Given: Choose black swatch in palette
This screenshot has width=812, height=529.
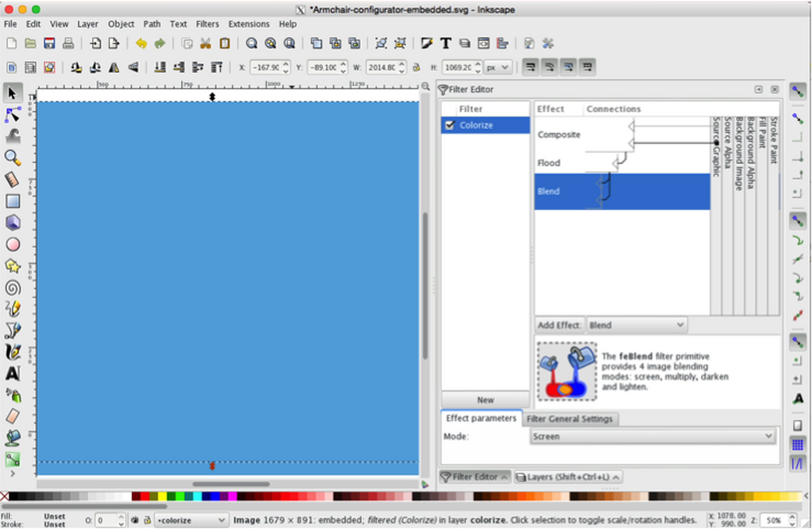Looking at the screenshot, I should click(13, 496).
